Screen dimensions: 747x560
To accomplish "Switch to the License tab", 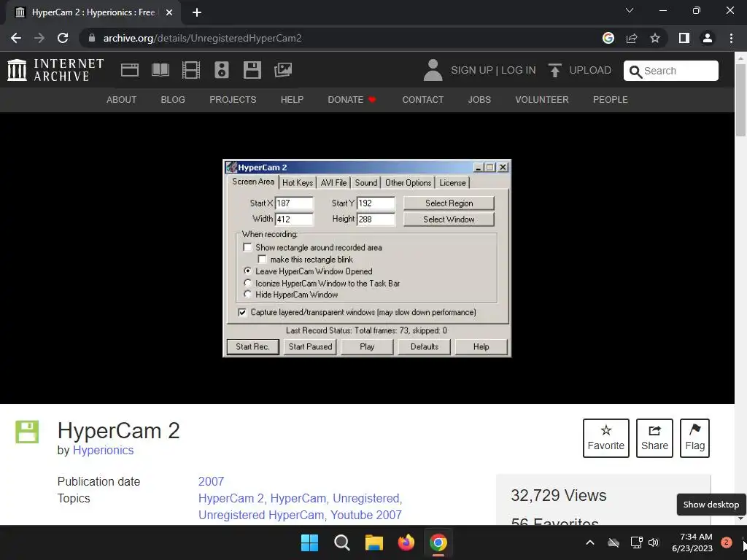I will point(452,183).
